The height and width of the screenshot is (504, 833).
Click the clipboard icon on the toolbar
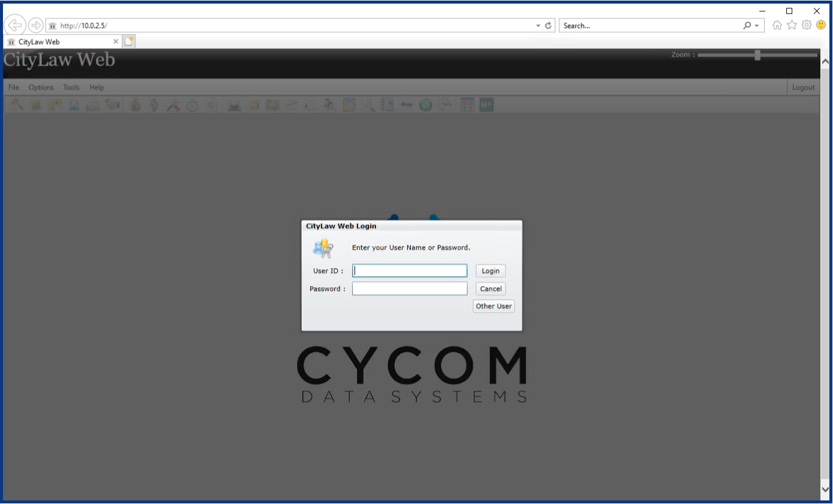click(349, 104)
